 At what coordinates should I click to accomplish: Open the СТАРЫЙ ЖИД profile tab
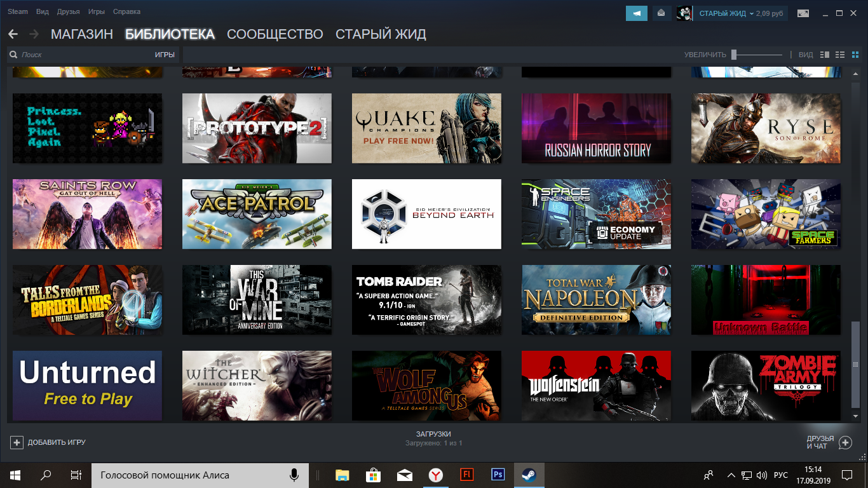point(381,34)
